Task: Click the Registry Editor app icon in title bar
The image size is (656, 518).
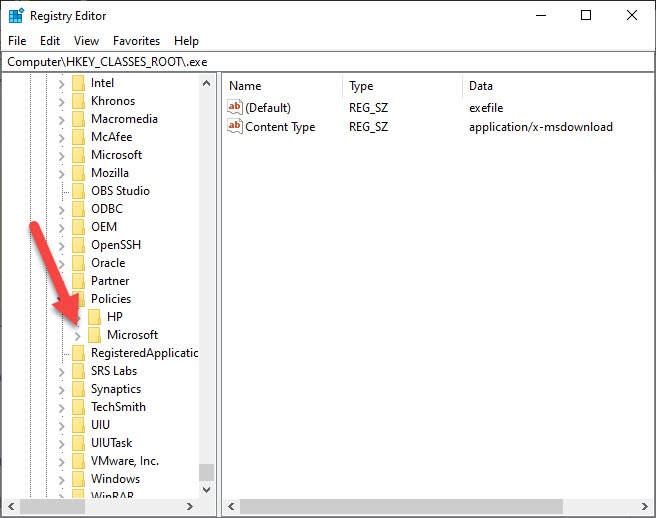Action: point(16,16)
